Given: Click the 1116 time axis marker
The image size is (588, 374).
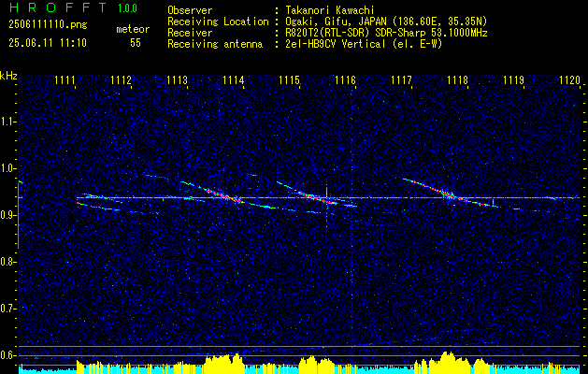Looking at the screenshot, I should coord(345,80).
